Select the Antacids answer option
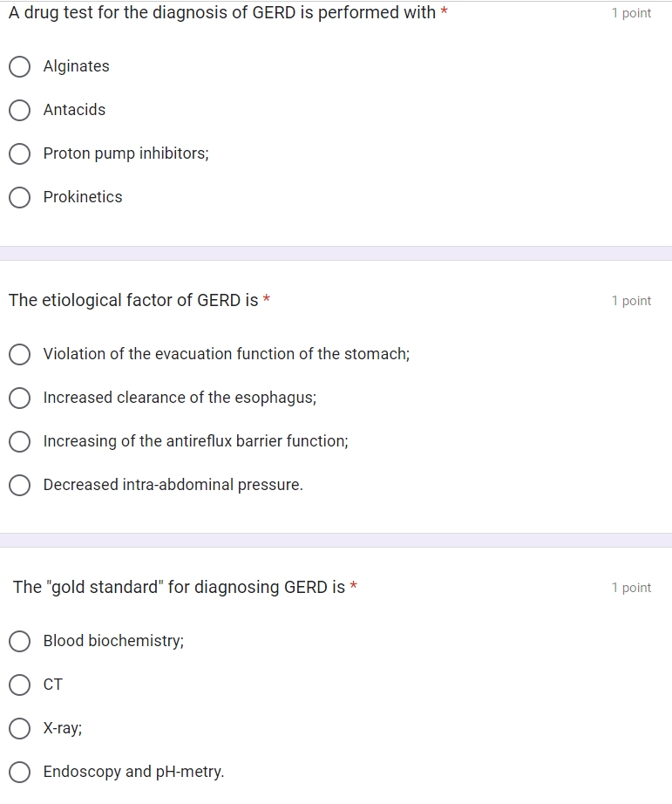The height and width of the screenshot is (804, 672). click(19, 110)
